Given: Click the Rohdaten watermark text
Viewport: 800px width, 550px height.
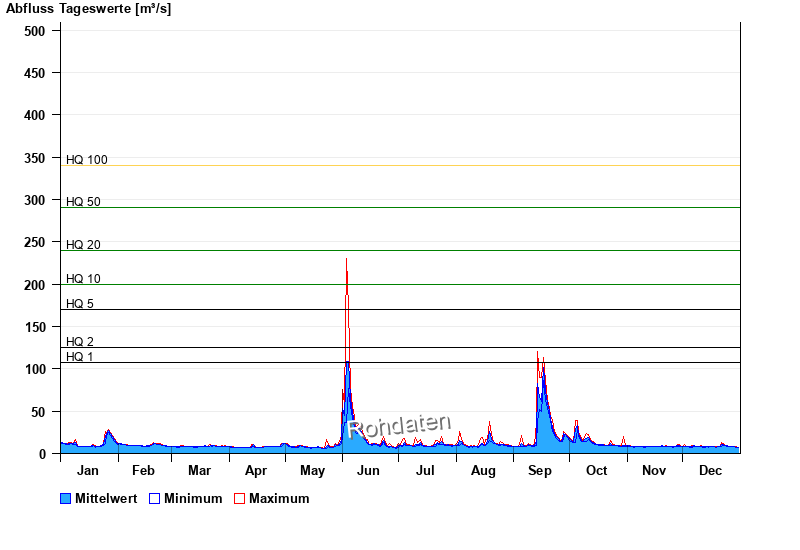Looking at the screenshot, I should coord(400,426).
